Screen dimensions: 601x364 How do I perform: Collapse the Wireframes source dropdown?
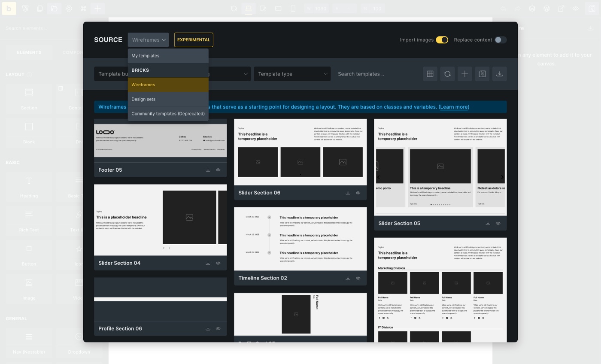tap(148, 40)
